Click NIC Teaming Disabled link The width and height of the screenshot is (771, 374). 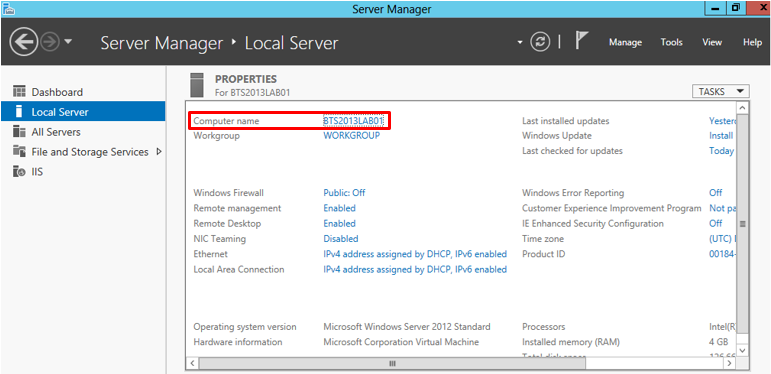pyautogui.click(x=341, y=238)
